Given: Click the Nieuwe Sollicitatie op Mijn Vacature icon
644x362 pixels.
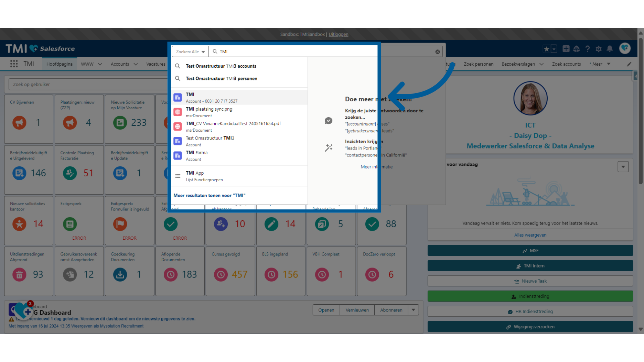Looking at the screenshot, I should pos(120,123).
